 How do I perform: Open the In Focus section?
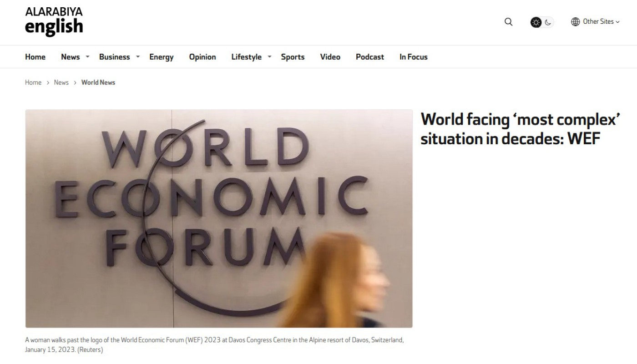tap(414, 57)
